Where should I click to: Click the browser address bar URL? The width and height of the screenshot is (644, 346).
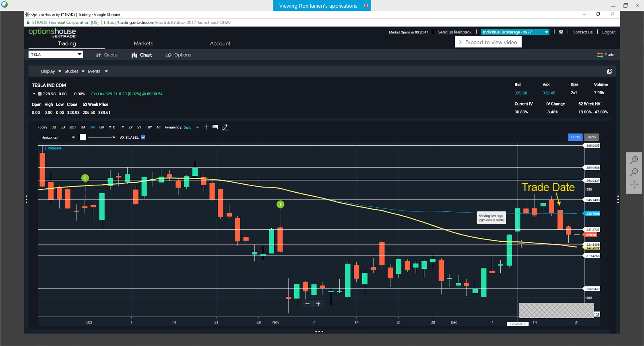pos(167,23)
